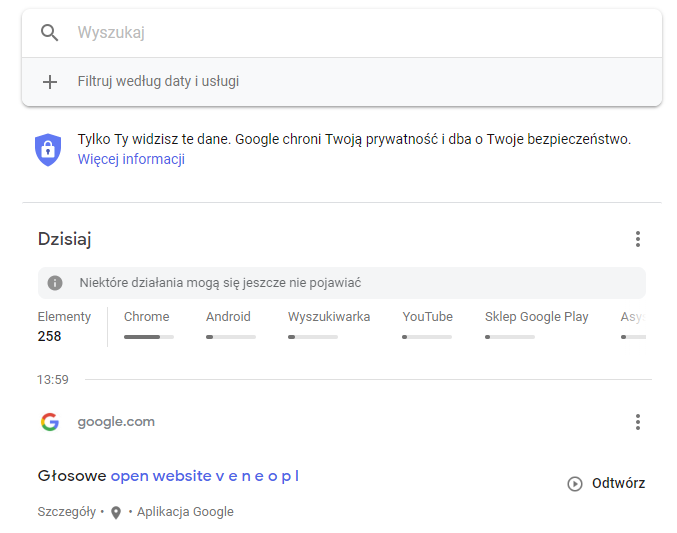Screen dimensions: 677x533
Task: Expand Filtruj według daty i usługi
Action: (158, 82)
